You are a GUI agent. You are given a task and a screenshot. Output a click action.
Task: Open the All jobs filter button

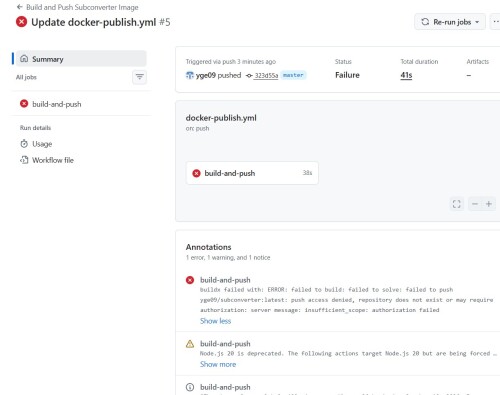click(139, 77)
